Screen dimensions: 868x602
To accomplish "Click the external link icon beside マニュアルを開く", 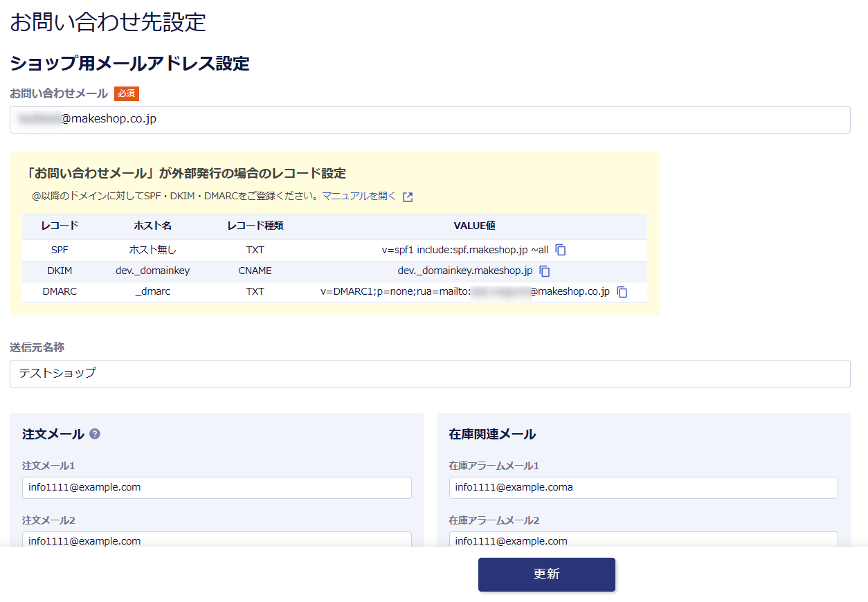I will coord(408,197).
